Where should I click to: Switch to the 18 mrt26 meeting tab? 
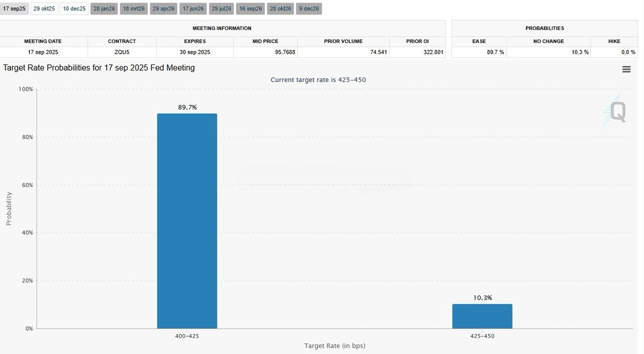(x=134, y=9)
